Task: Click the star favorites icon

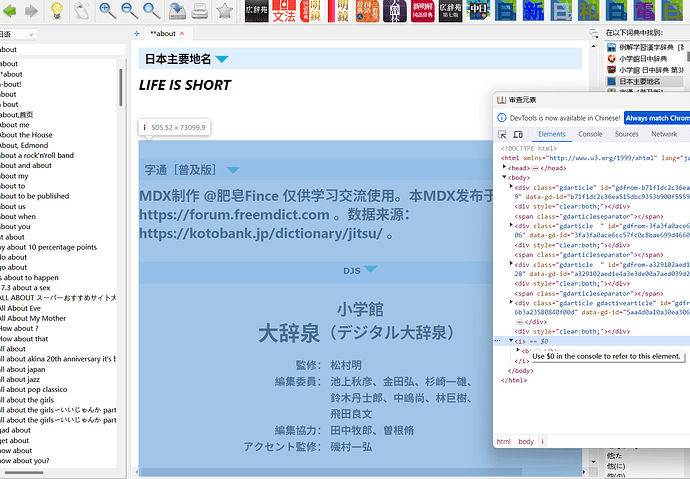Action: [x=224, y=11]
